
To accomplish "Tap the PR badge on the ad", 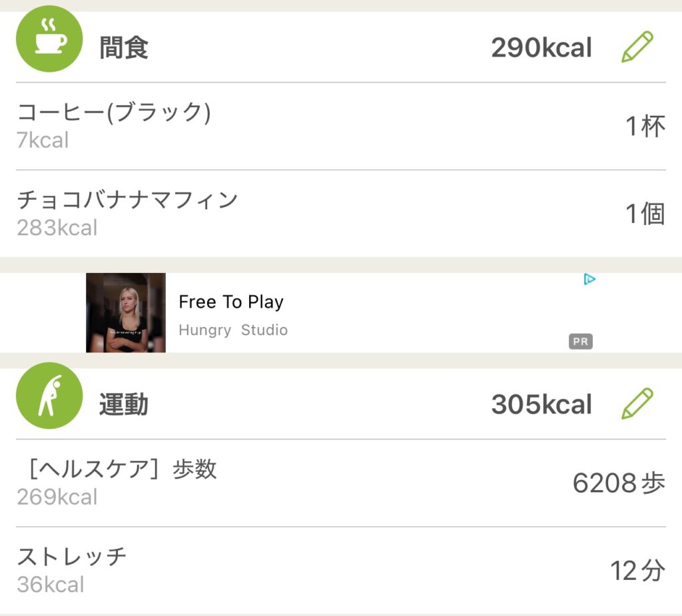I will click(580, 342).
